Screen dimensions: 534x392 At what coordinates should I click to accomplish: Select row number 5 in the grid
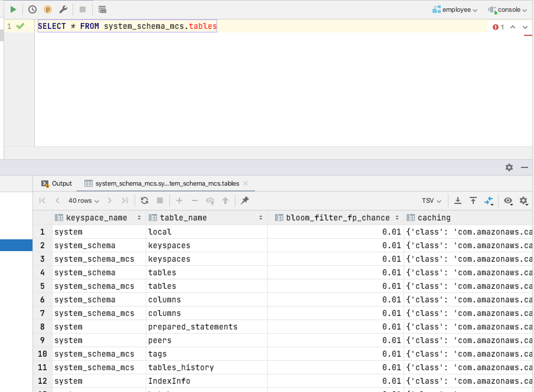click(x=42, y=286)
